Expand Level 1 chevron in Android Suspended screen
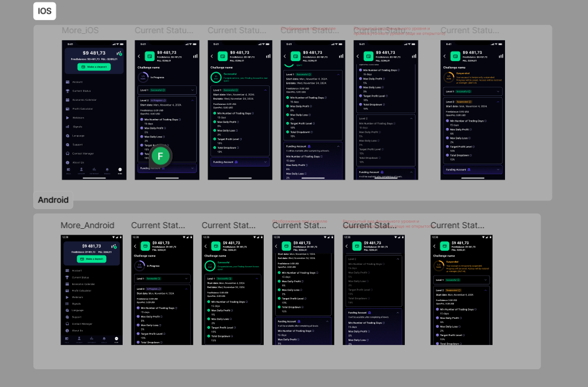588x387 pixels. [x=484, y=279]
